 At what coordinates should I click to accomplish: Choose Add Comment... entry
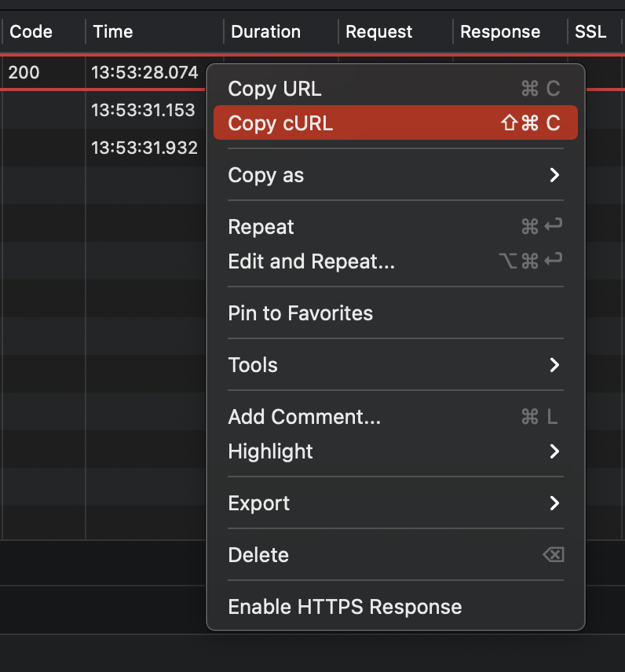click(x=395, y=417)
